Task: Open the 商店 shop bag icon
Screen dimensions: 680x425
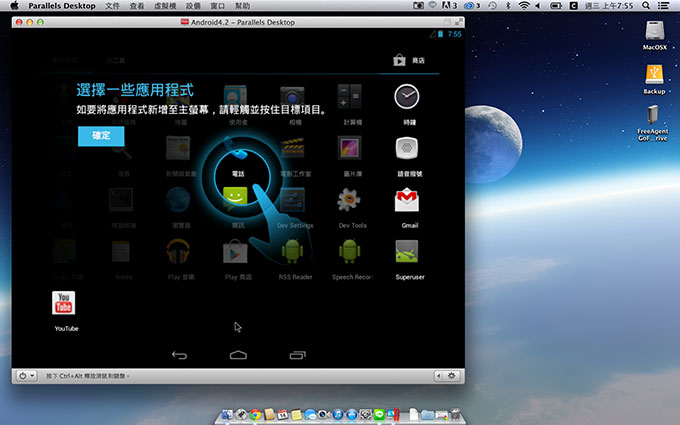Action: tap(399, 60)
